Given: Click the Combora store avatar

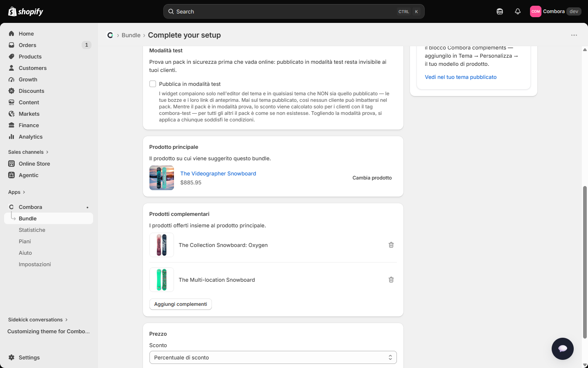Looking at the screenshot, I should click(536, 11).
